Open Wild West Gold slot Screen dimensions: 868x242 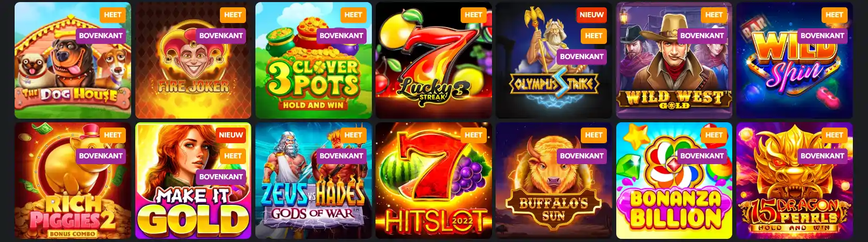coord(674,60)
